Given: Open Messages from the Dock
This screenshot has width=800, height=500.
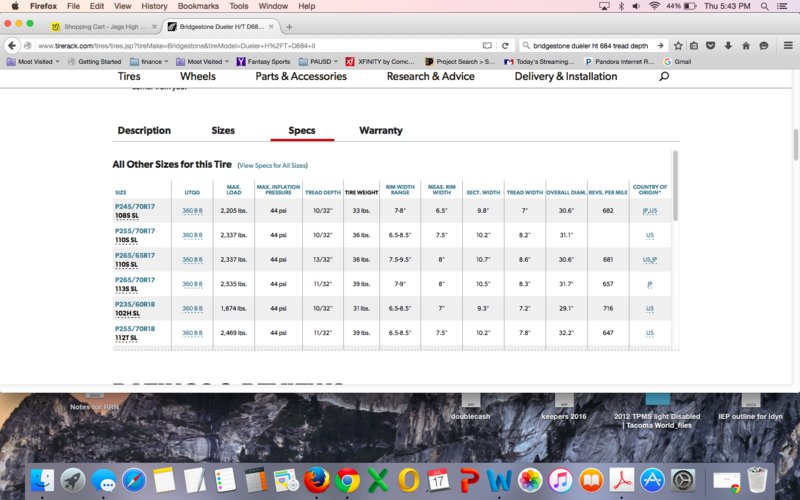Looking at the screenshot, I should coord(104,480).
